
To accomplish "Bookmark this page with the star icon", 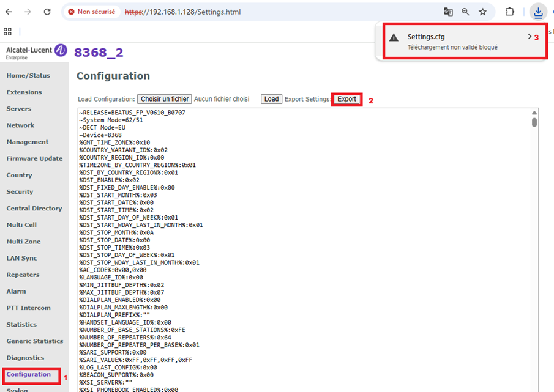I will [x=482, y=12].
